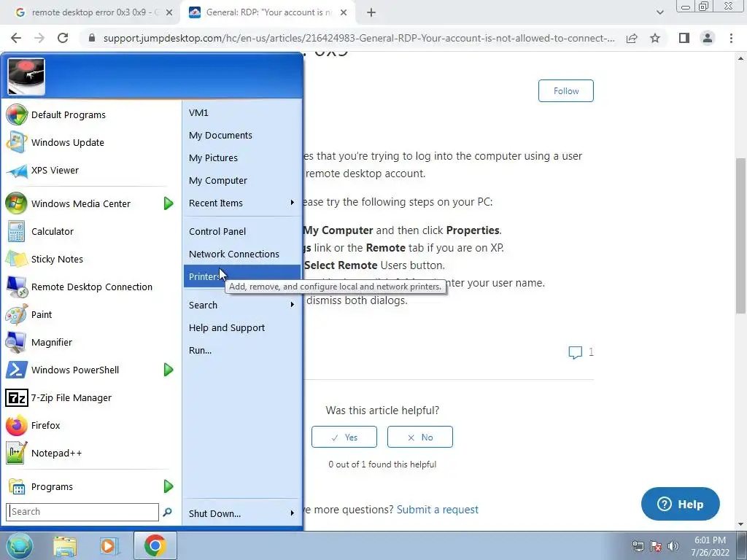Click the share page icon
Viewport: 747px width, 560px height.
coord(632,38)
